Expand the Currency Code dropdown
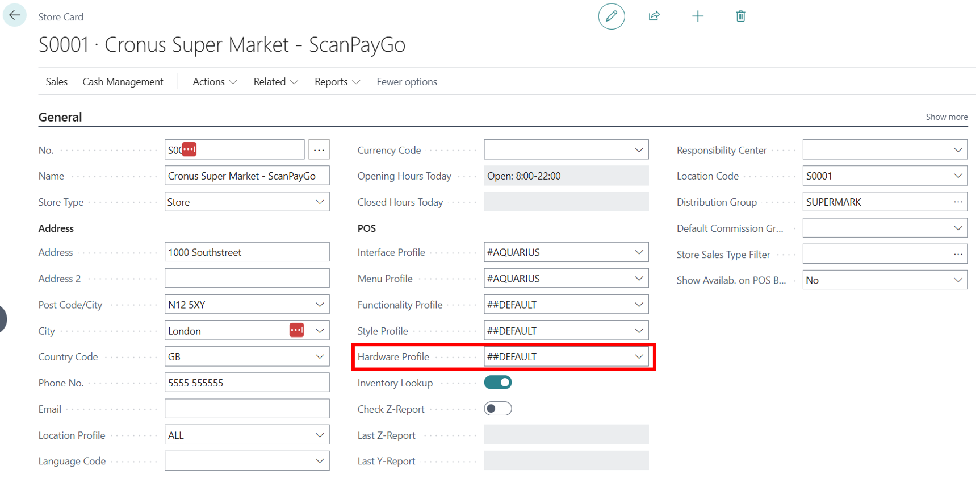The image size is (980, 478). 639,150
